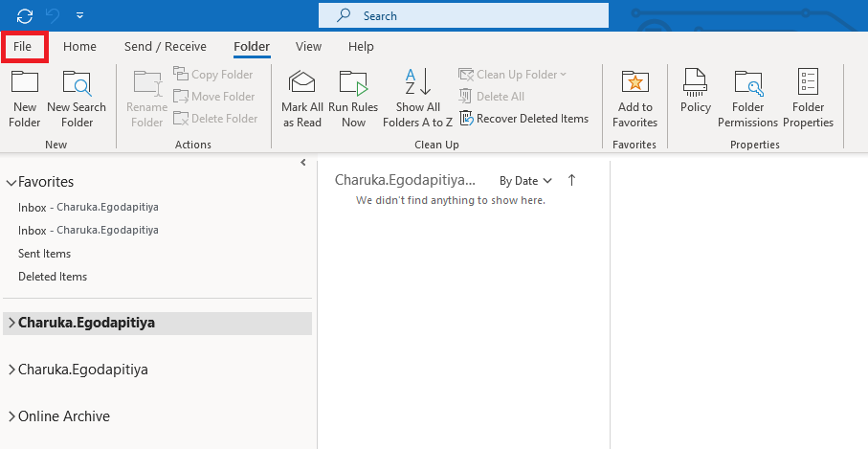This screenshot has height=449, width=868.
Task: Open Deleted Items in Favorites
Action: pos(53,277)
